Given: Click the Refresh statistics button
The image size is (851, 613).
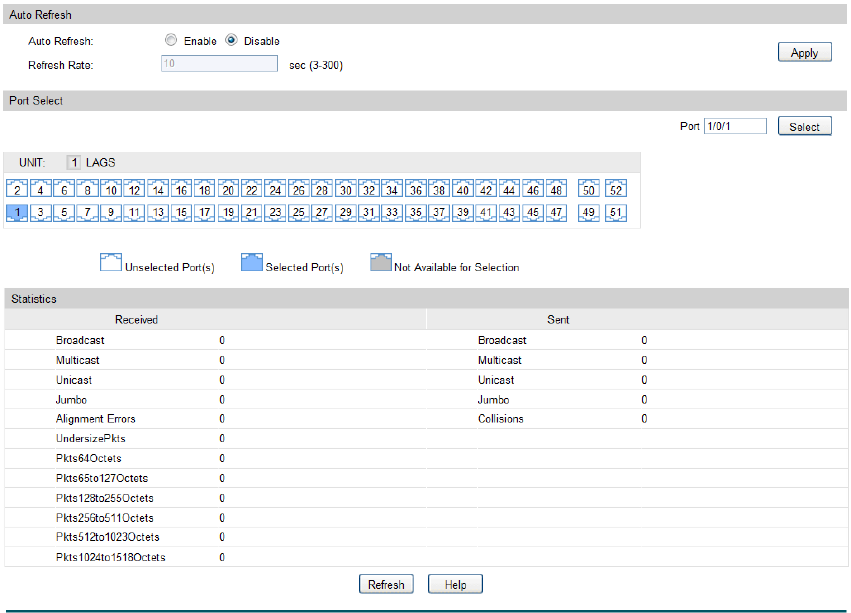Looking at the screenshot, I should (x=386, y=585).
